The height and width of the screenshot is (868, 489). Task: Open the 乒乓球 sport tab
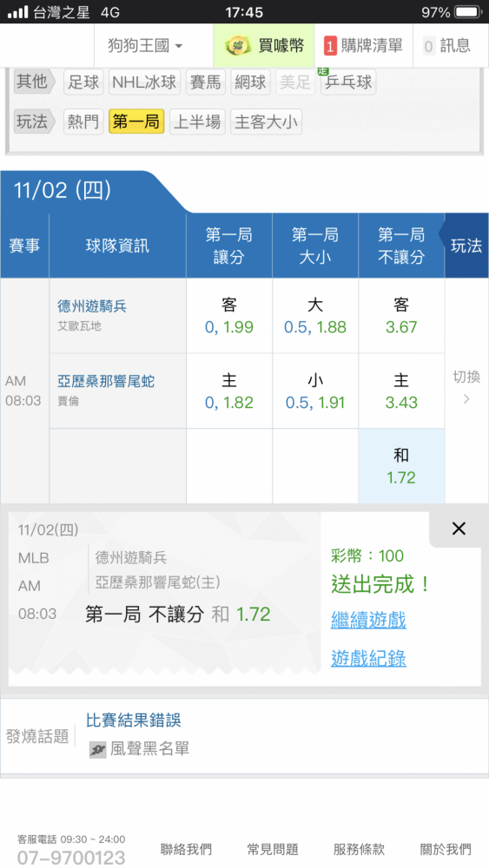348,82
